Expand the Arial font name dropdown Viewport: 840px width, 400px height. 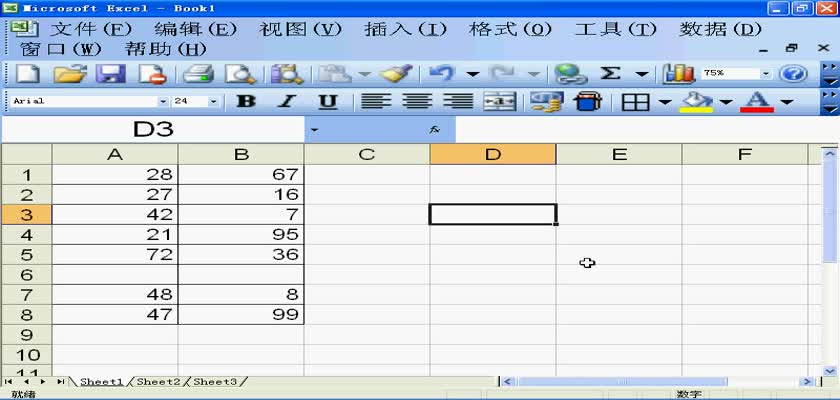point(163,101)
